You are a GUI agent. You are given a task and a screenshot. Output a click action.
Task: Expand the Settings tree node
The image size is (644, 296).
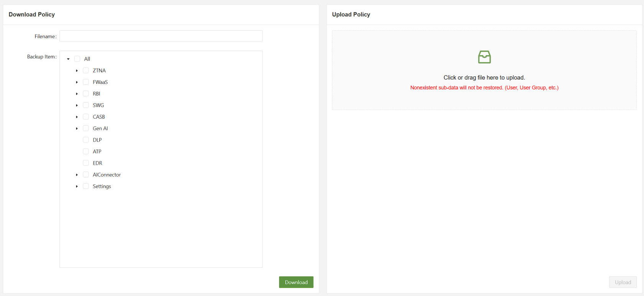(x=77, y=187)
